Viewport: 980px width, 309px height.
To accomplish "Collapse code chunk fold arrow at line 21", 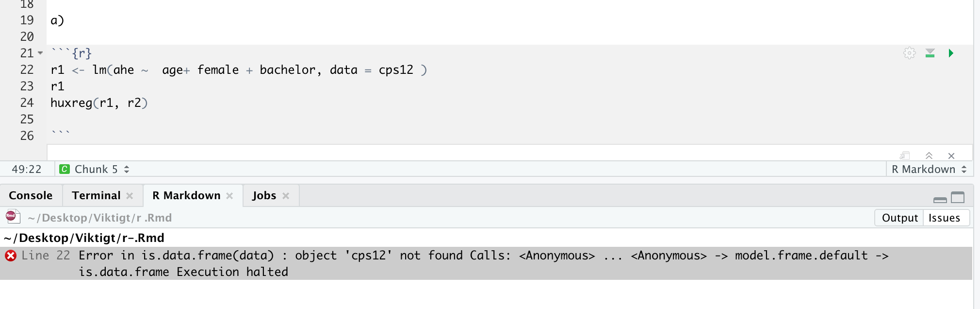I will coord(40,53).
